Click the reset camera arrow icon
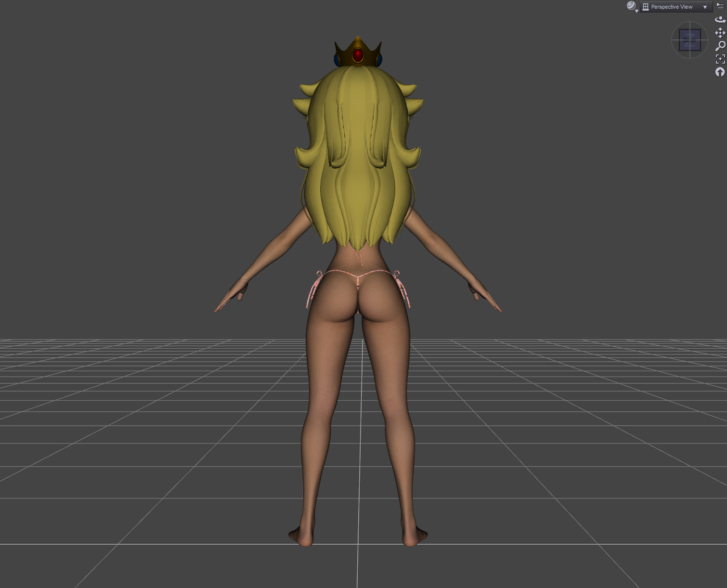Screen dimensions: 727x588 (x=720, y=72)
